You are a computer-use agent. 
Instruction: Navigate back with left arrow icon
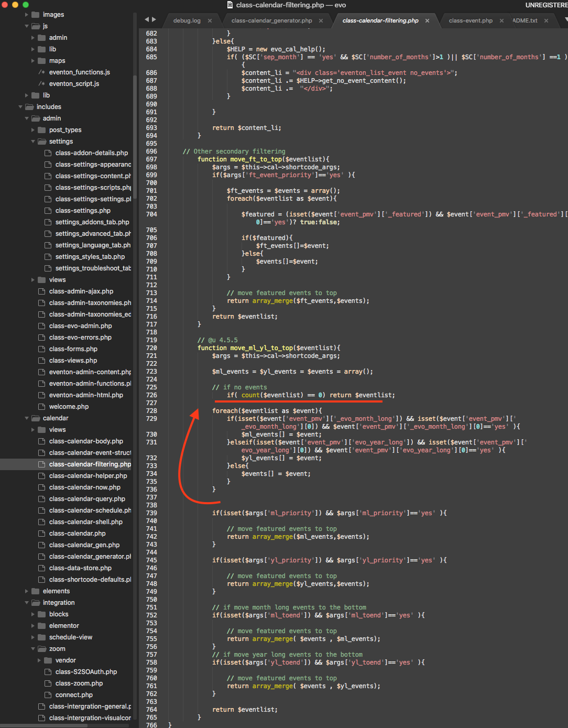pos(147,19)
